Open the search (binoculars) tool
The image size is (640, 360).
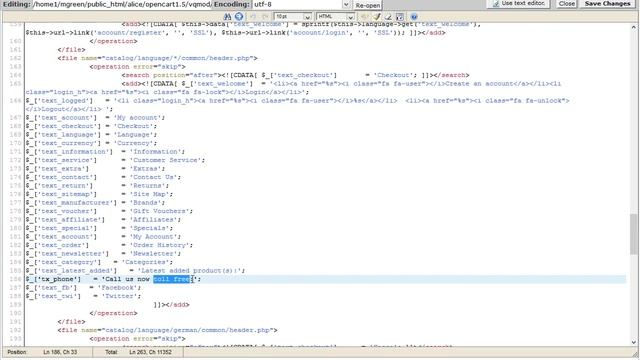click(x=227, y=17)
